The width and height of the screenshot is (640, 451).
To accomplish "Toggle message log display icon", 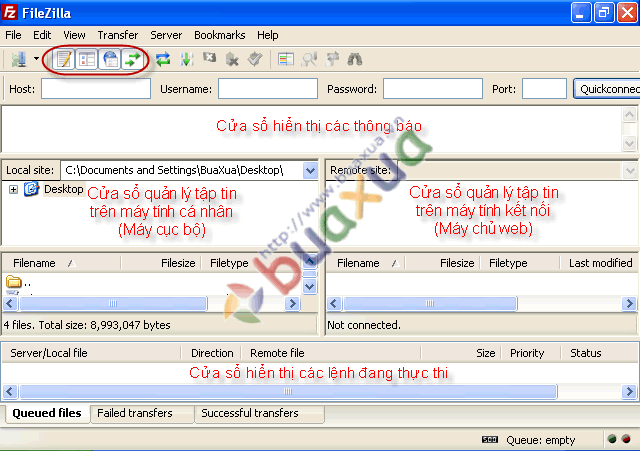I will pos(64,60).
